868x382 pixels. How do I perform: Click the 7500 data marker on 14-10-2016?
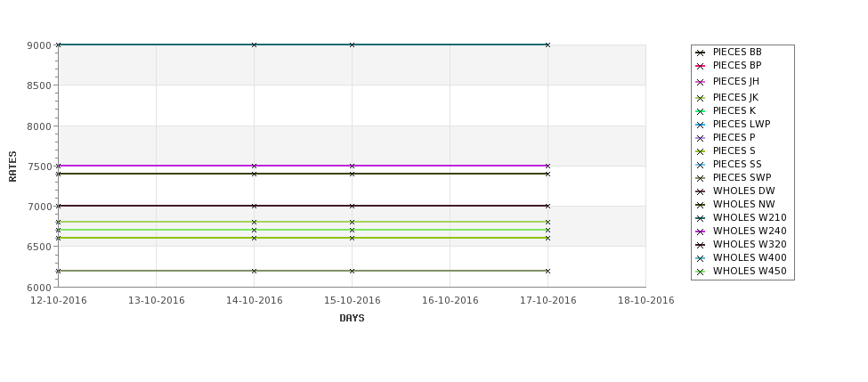[x=254, y=166]
